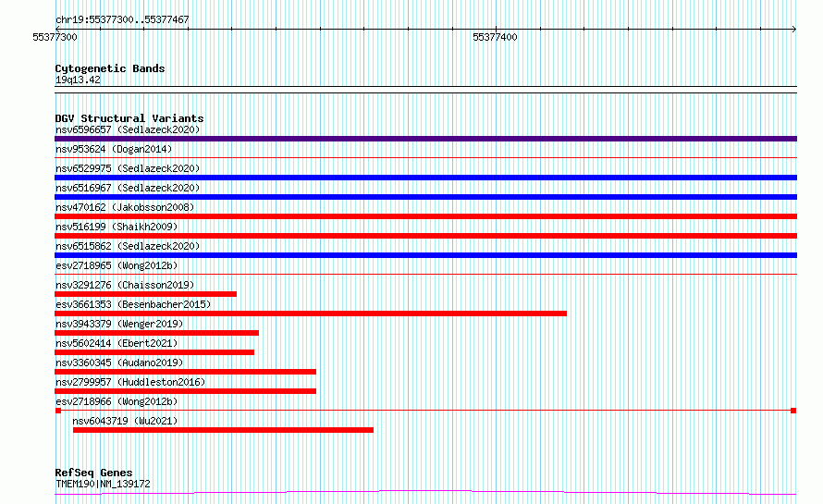The width and height of the screenshot is (823, 504).
Task: Select the red nsv3943379 variant bar
Action: pyautogui.click(x=156, y=333)
